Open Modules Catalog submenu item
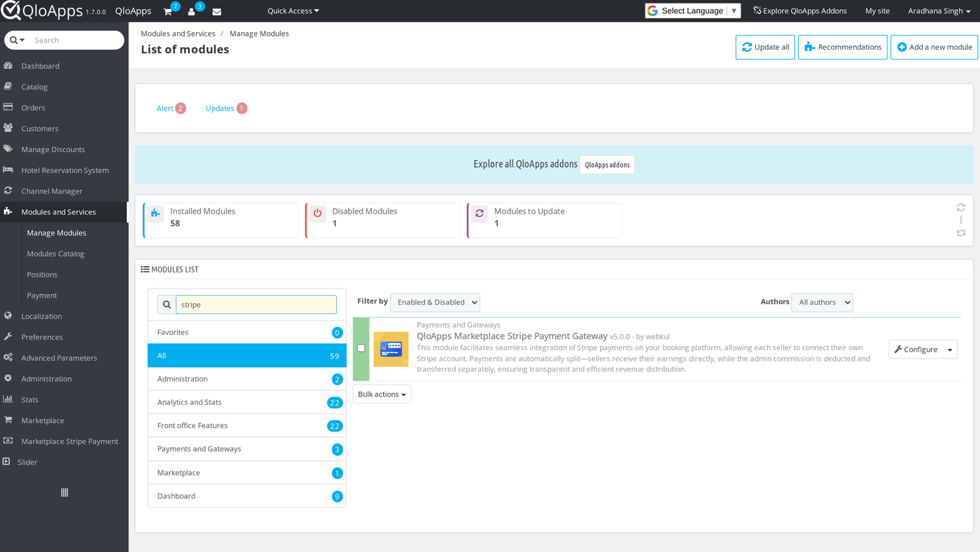 click(x=55, y=254)
